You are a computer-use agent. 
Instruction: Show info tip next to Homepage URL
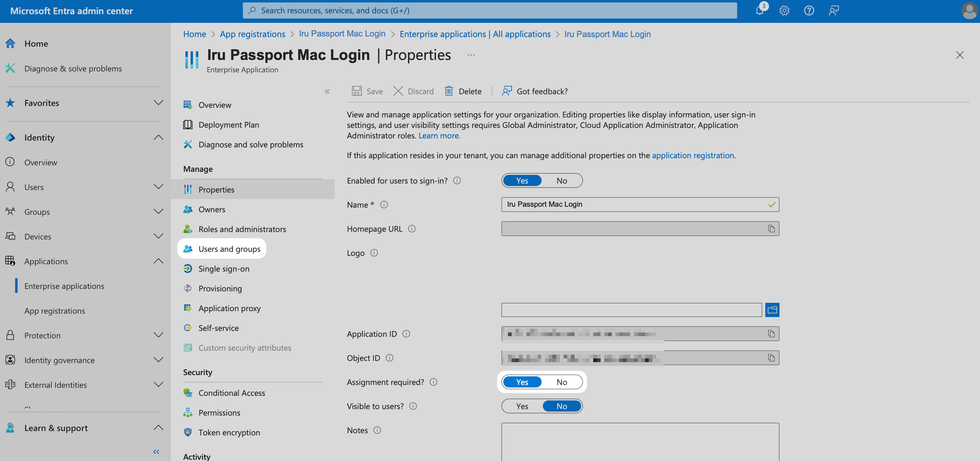(x=412, y=229)
